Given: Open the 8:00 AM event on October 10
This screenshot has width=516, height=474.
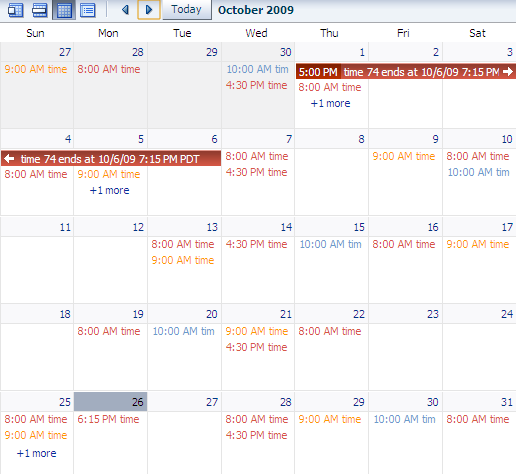Looking at the screenshot, I should 478,156.
